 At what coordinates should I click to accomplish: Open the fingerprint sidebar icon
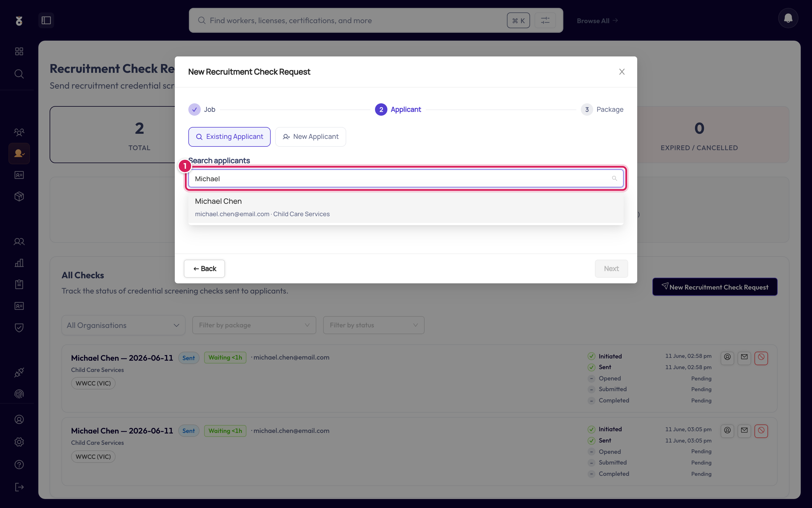tap(19, 394)
